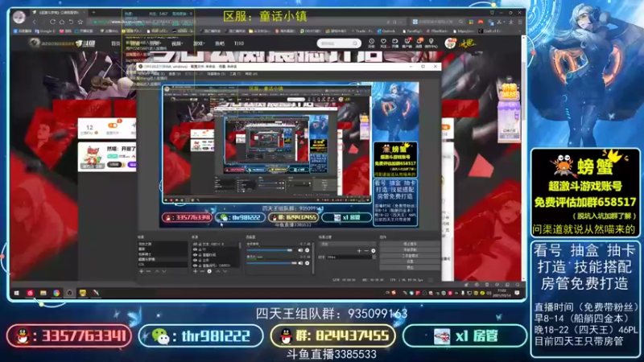Mute the second mixer channel speaker icon
The height and width of the screenshot is (362, 644).
pos(300,263)
